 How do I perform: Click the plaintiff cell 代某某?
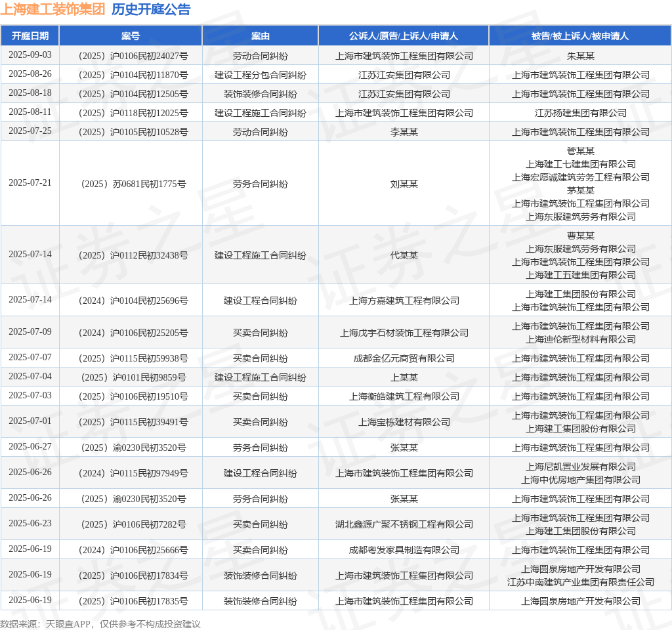click(404, 255)
